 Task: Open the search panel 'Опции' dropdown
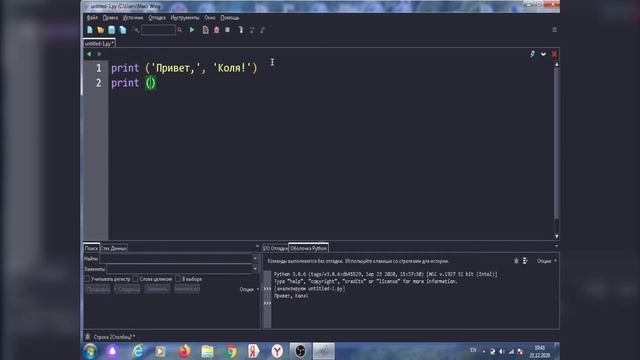pyautogui.click(x=249, y=289)
